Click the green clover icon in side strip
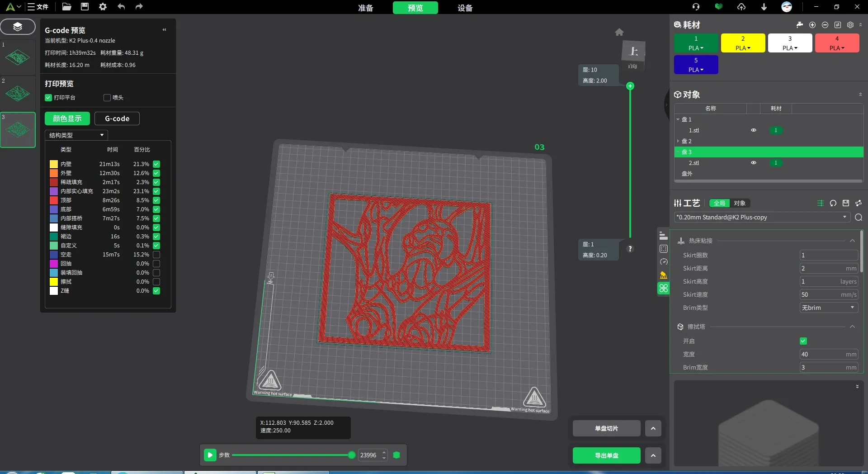This screenshot has width=868, height=474. (x=664, y=288)
